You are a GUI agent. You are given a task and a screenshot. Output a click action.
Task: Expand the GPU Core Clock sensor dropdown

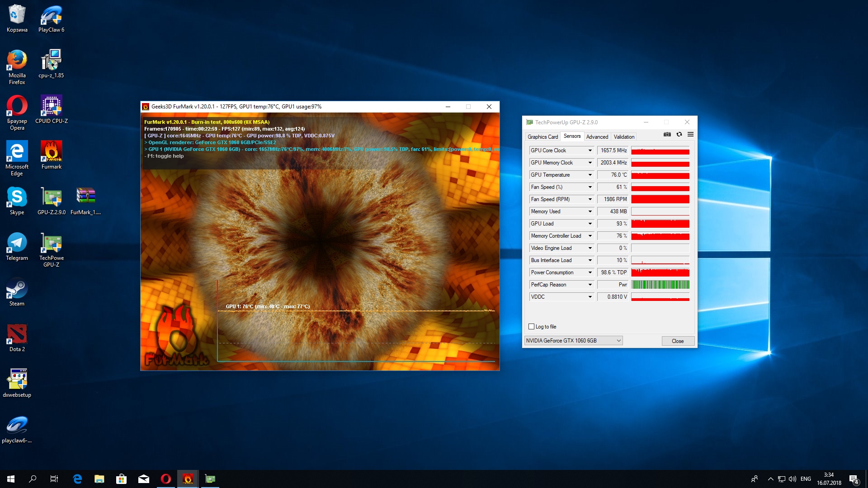[590, 150]
